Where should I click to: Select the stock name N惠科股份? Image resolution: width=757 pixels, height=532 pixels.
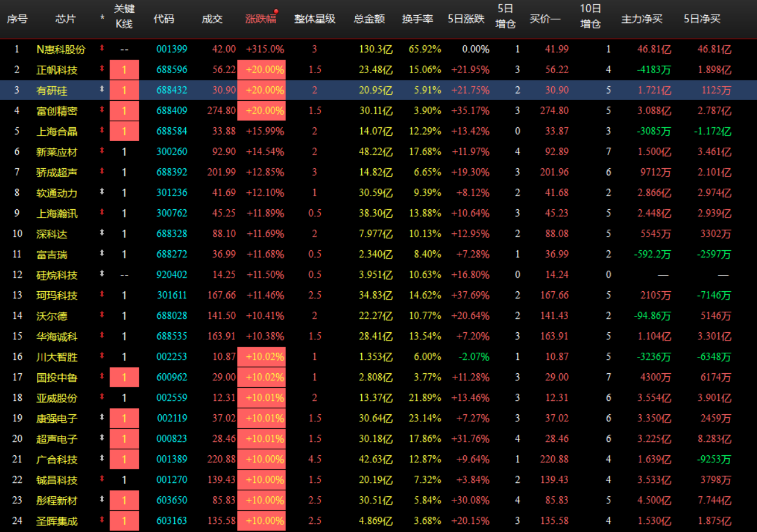[x=60, y=49]
